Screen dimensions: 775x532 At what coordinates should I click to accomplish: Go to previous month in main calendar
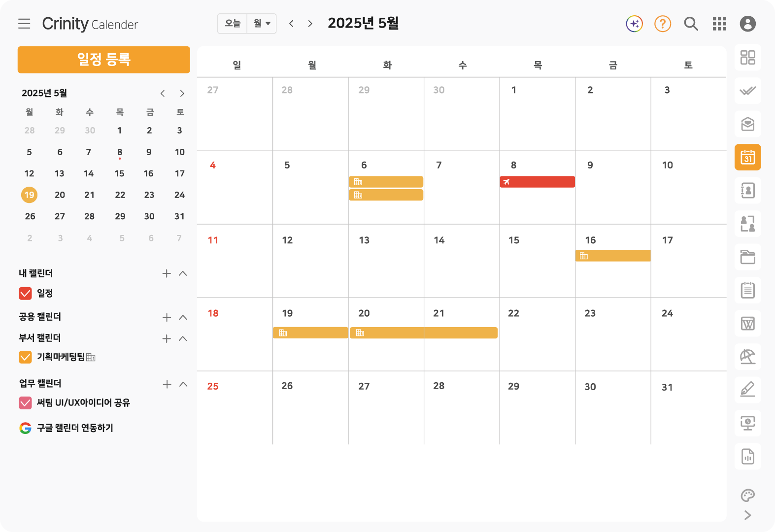(x=291, y=24)
